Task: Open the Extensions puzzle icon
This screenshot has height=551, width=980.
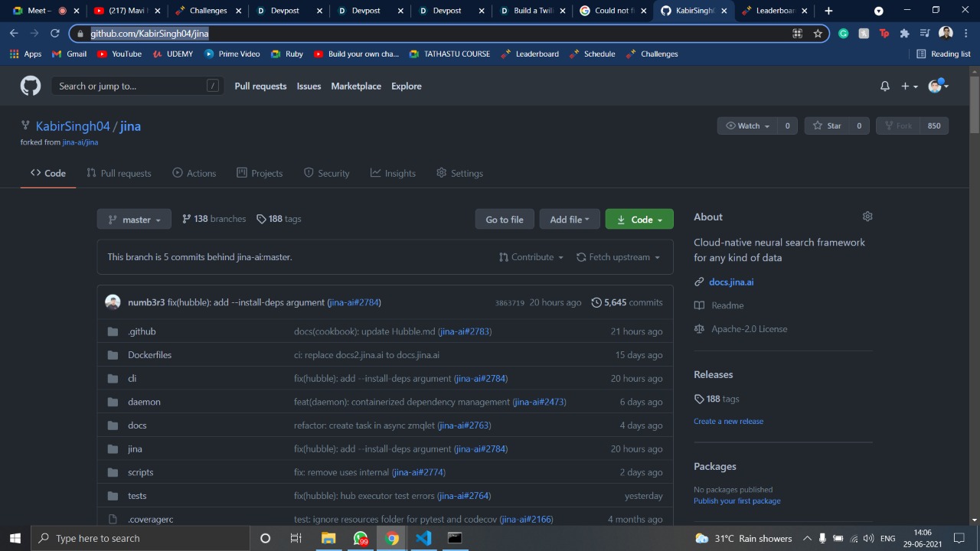Action: 904,34
